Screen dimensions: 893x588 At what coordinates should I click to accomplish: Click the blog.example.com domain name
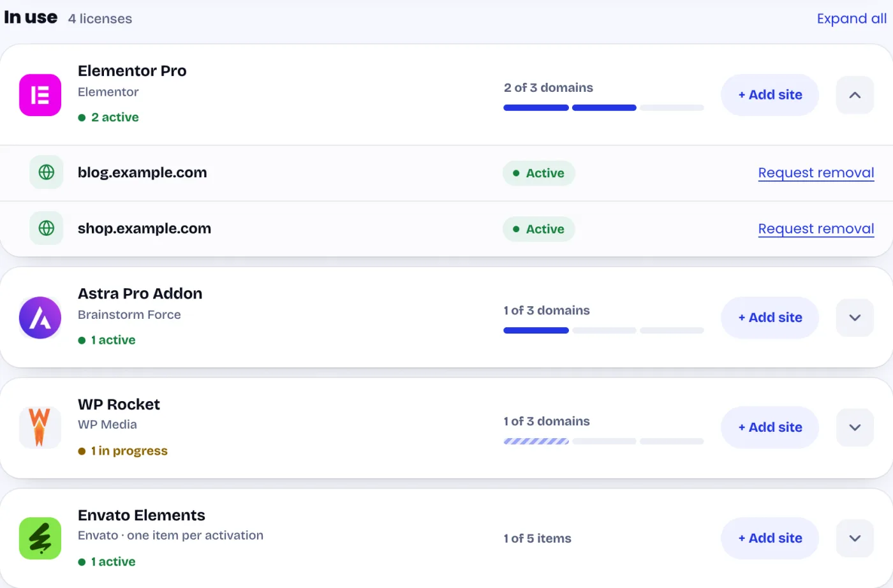tap(142, 172)
